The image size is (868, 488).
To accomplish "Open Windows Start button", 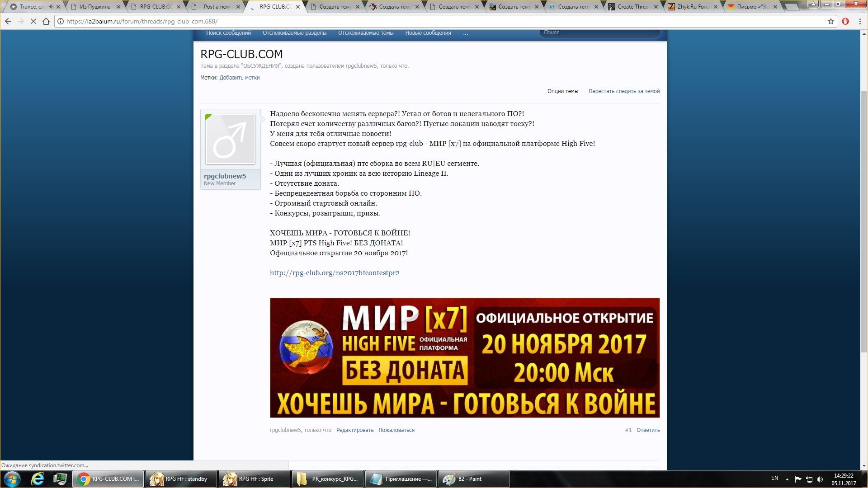I will [12, 479].
